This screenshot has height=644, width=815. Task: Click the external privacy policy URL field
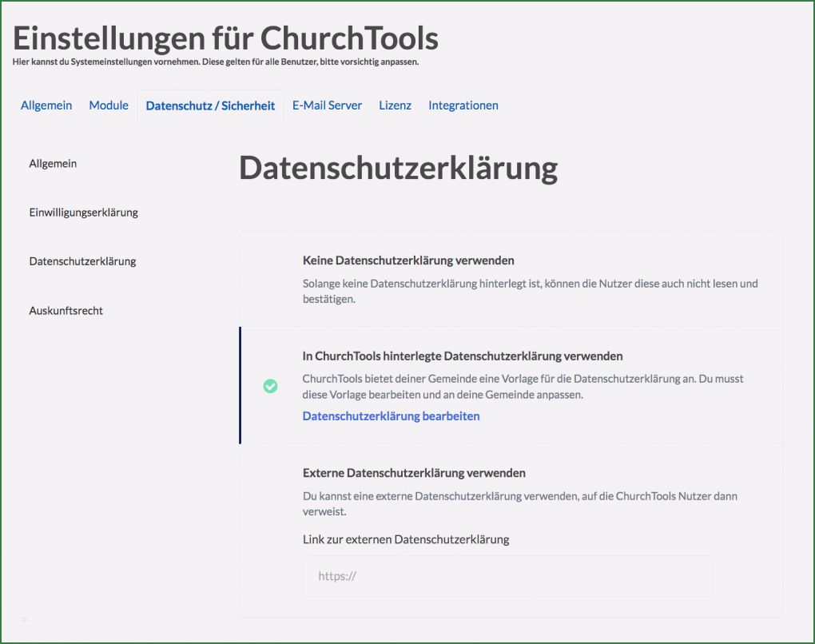[x=507, y=575]
